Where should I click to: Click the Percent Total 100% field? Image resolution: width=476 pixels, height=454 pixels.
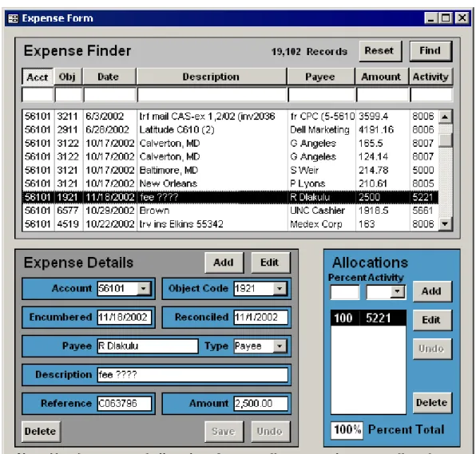(x=347, y=430)
